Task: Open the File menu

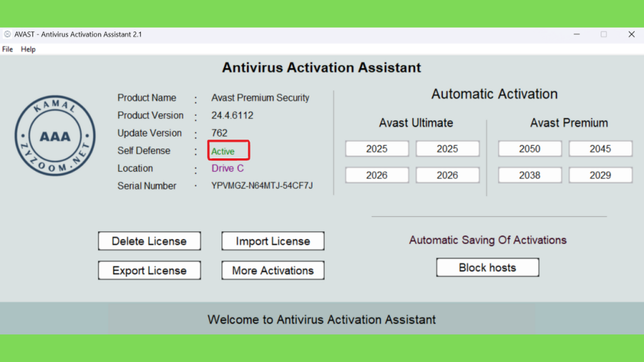Action: [x=8, y=49]
